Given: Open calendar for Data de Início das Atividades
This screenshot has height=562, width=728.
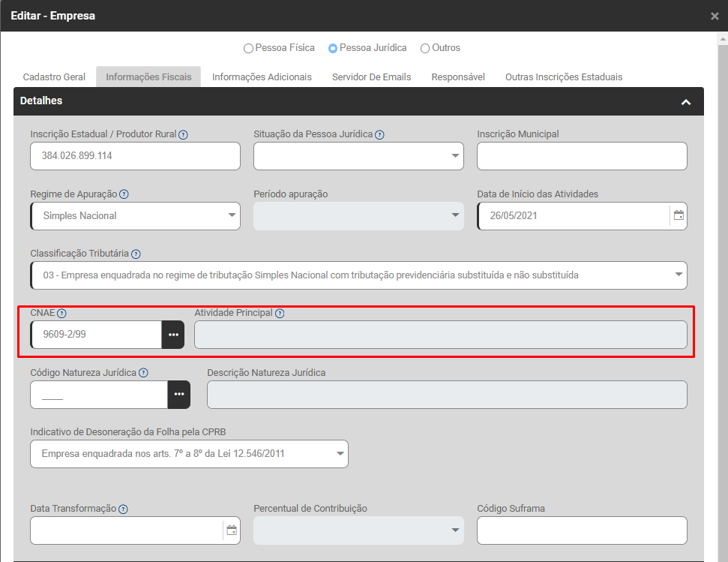Looking at the screenshot, I should [x=679, y=215].
